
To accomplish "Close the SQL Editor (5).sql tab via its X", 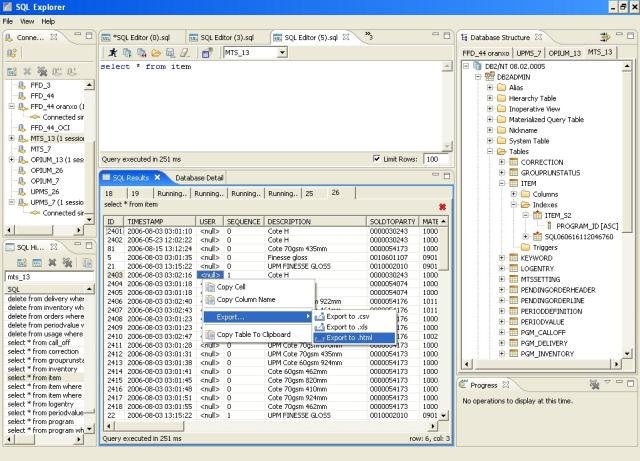I will pos(346,37).
